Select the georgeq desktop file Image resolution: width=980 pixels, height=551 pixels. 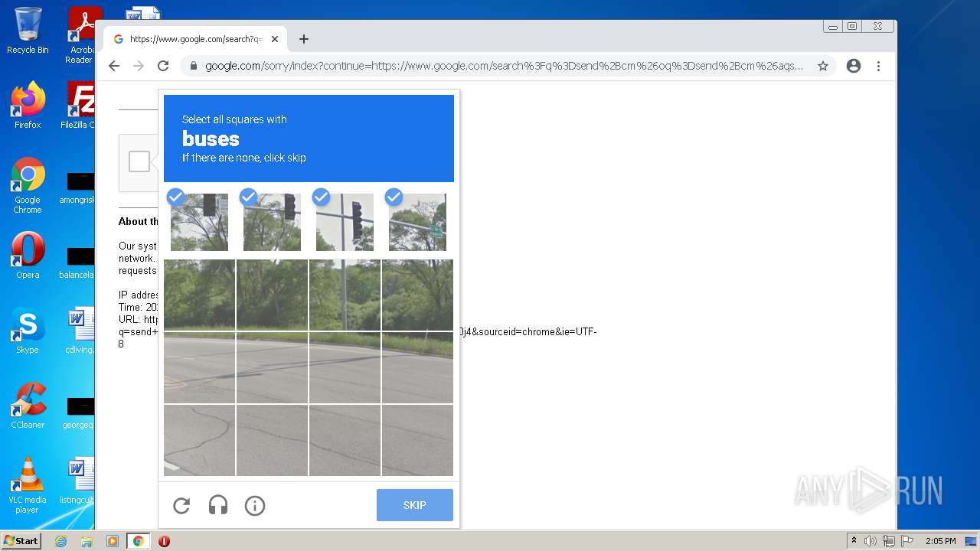[x=80, y=412]
